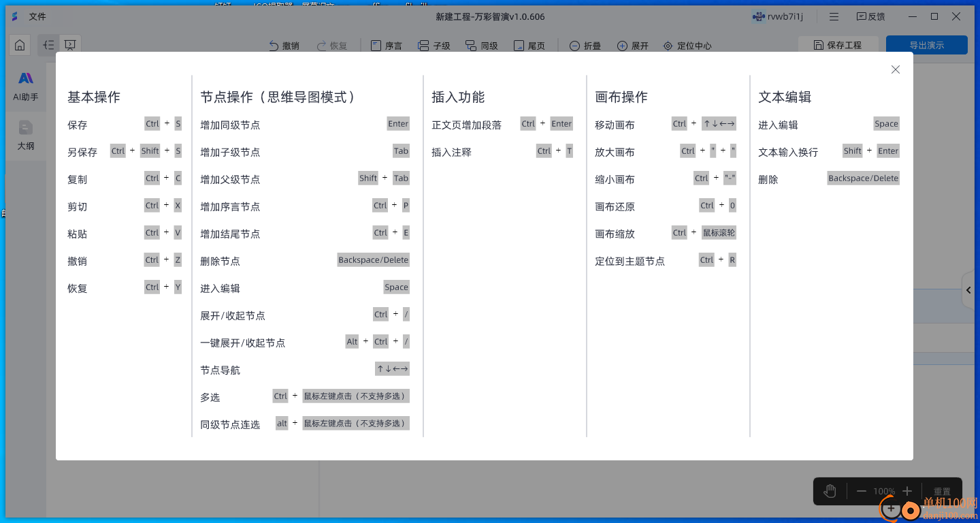
Task: Click 撤销 undo in toolbar
Action: tap(284, 46)
